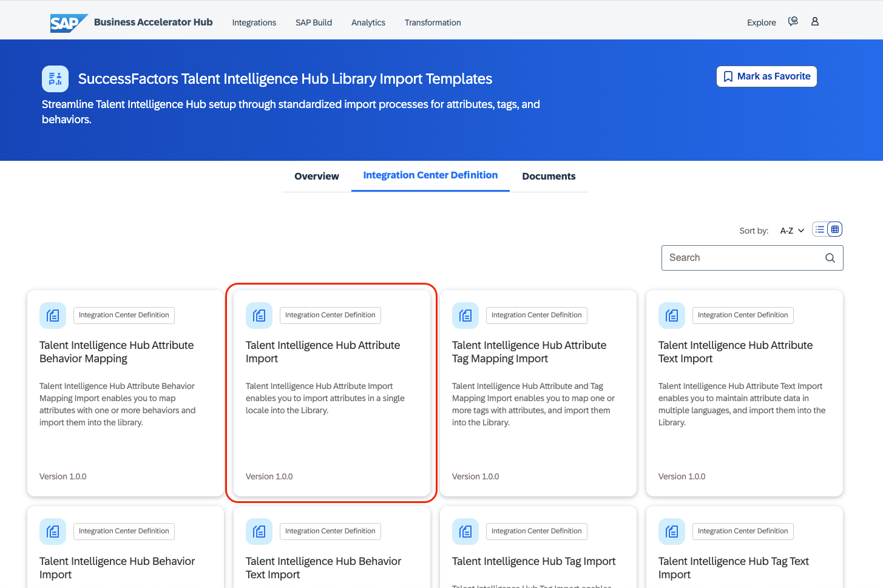The width and height of the screenshot is (883, 588).
Task: Click Version 1.0.0 on Attribute Text Import card
Action: (x=682, y=477)
